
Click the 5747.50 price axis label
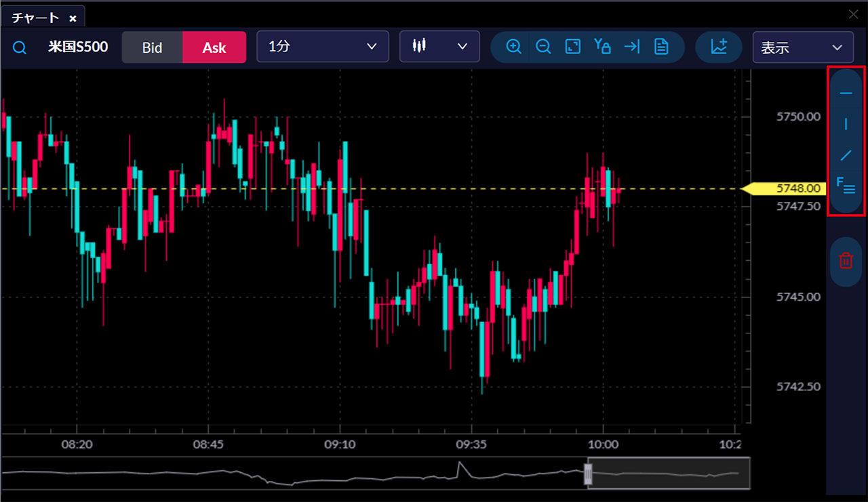(798, 206)
